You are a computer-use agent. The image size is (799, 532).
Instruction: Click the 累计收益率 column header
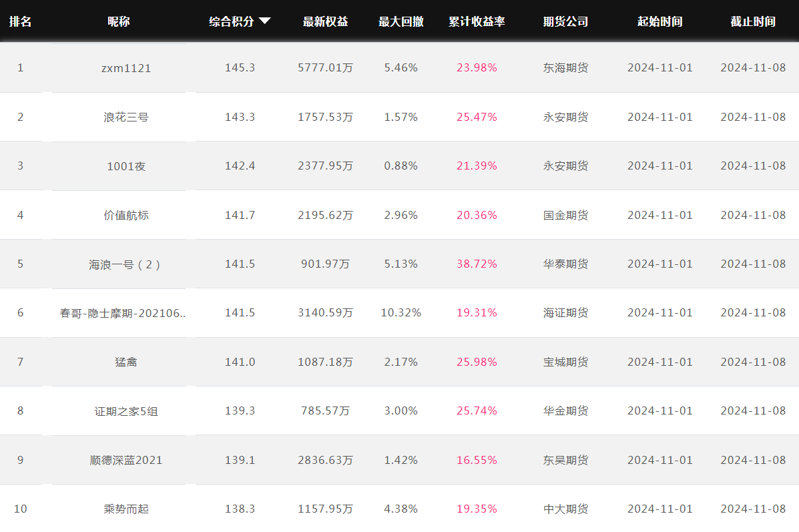point(477,21)
